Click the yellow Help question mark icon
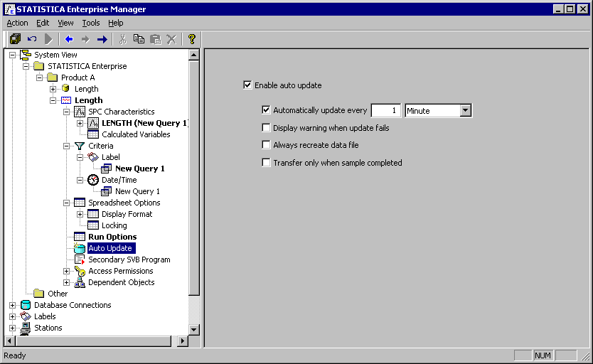 [x=191, y=39]
